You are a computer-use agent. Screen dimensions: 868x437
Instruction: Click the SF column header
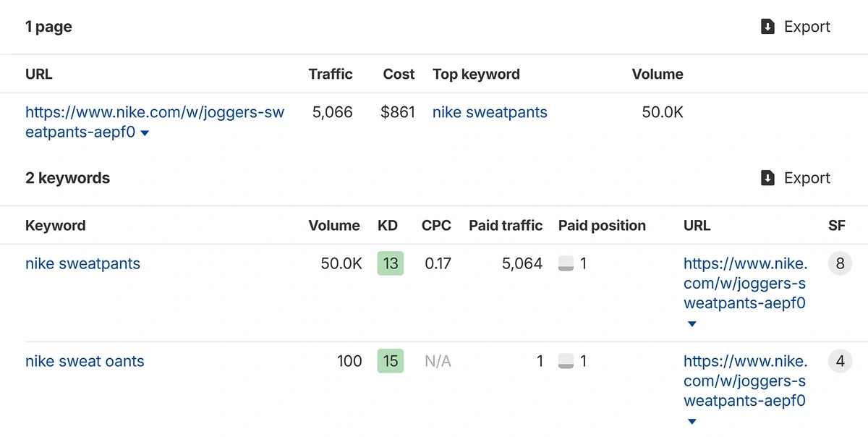click(x=837, y=225)
